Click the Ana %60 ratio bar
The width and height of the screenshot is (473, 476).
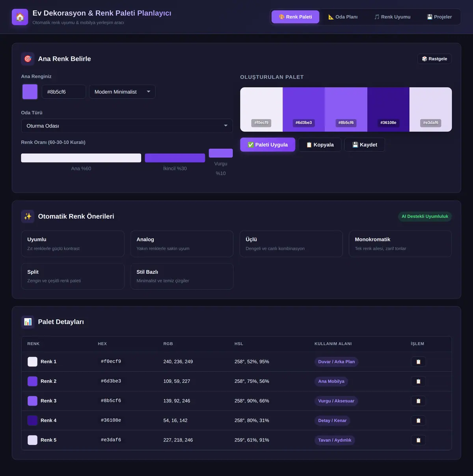[81, 158]
